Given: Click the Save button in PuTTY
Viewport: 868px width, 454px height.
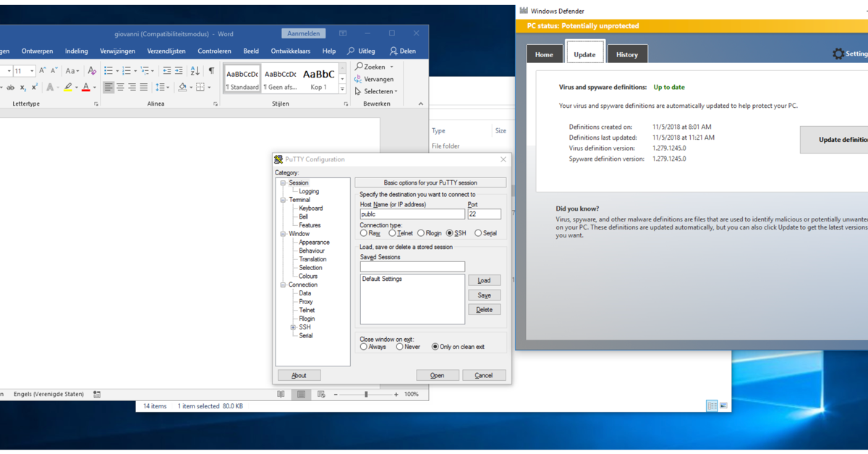Looking at the screenshot, I should [x=484, y=295].
